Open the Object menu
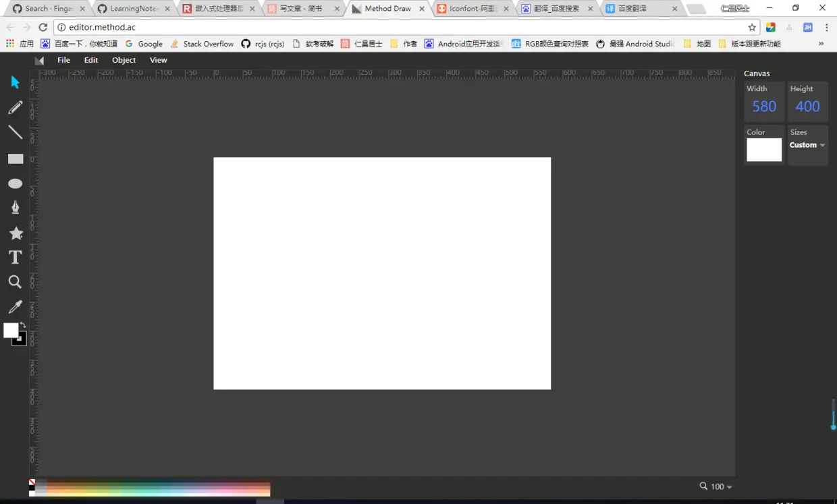Screen dimensions: 837x504 click(124, 60)
